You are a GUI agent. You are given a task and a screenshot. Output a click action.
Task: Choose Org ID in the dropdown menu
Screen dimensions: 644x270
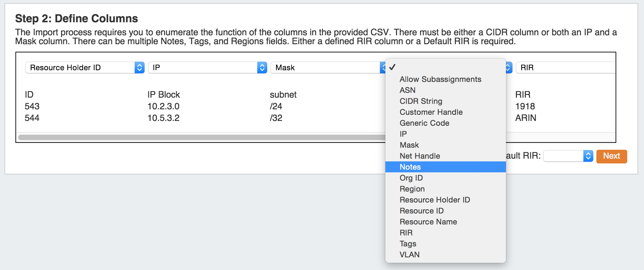411,178
